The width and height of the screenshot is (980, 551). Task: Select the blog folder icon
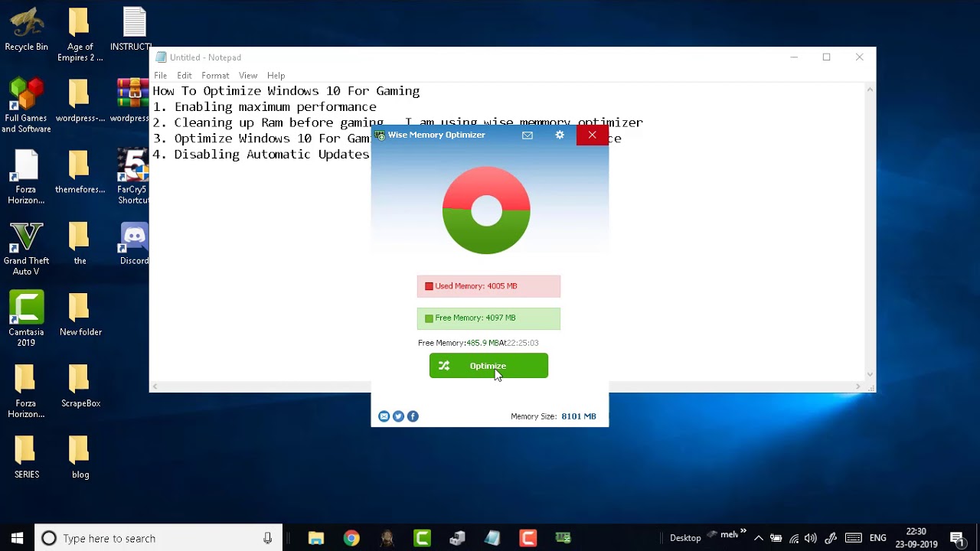(80, 457)
